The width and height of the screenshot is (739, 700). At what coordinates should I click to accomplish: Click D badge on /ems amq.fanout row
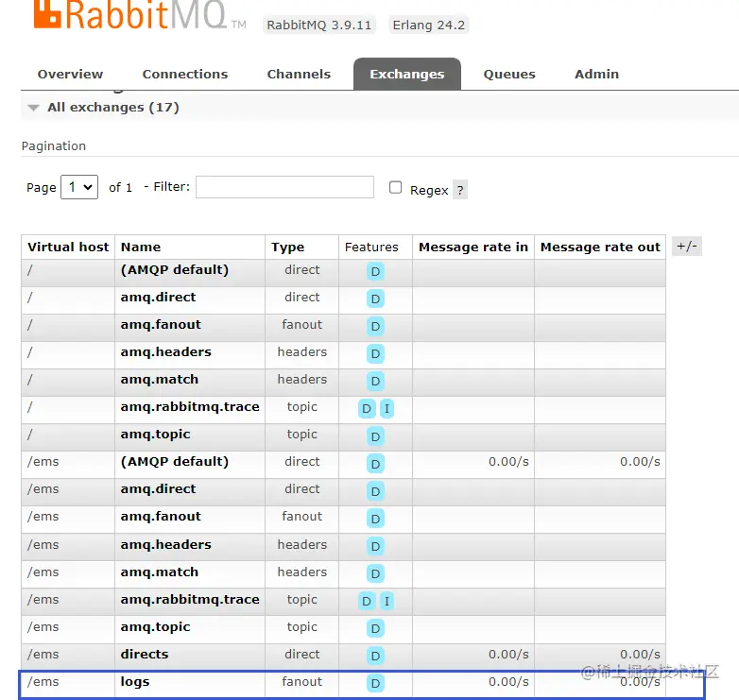(x=375, y=519)
